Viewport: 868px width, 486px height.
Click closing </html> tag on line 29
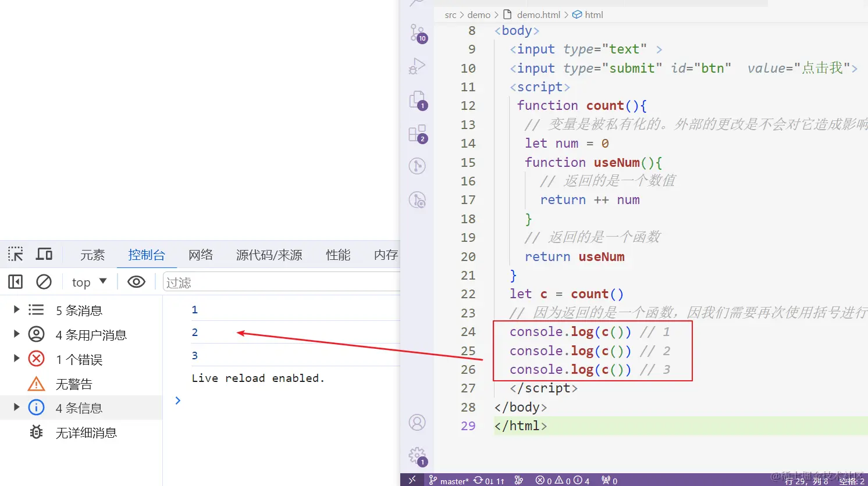click(521, 426)
